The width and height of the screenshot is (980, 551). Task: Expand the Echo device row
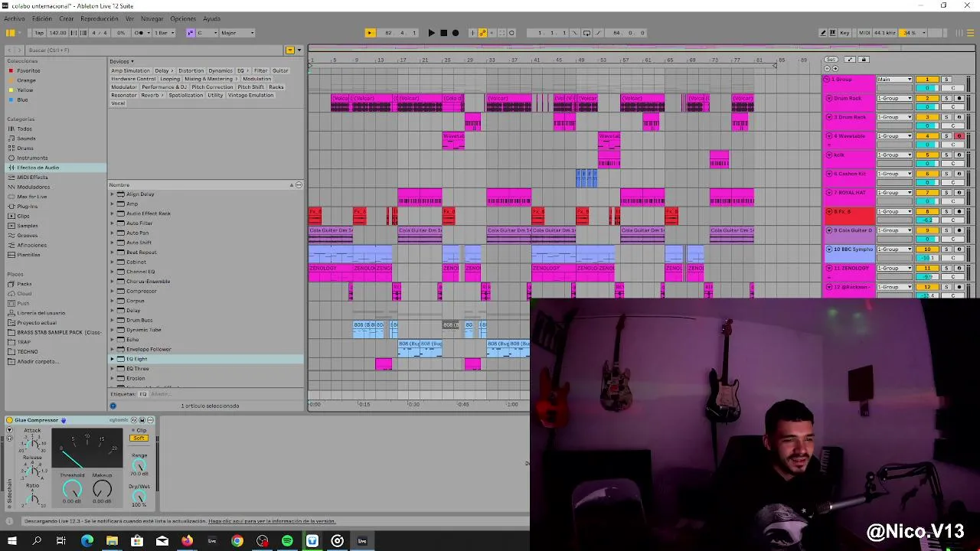pyautogui.click(x=112, y=339)
